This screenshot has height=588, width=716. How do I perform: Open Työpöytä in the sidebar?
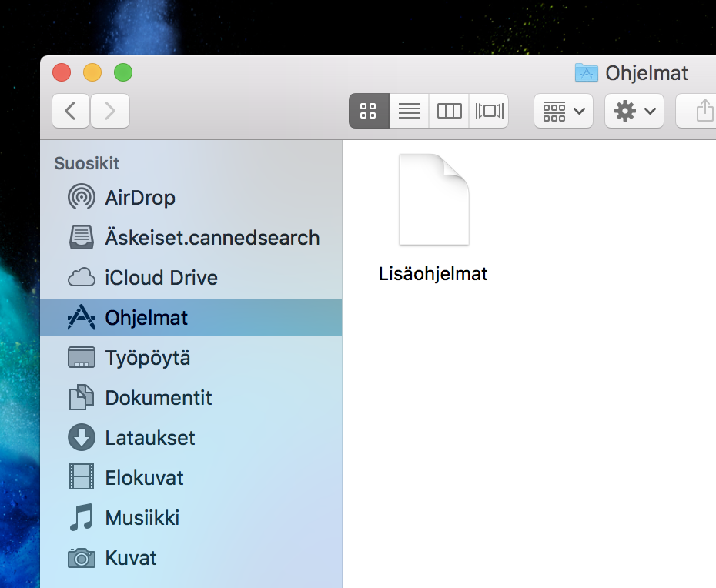click(x=191, y=357)
